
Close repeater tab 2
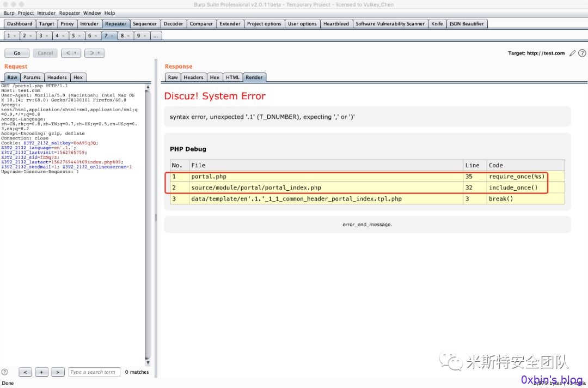30,35
